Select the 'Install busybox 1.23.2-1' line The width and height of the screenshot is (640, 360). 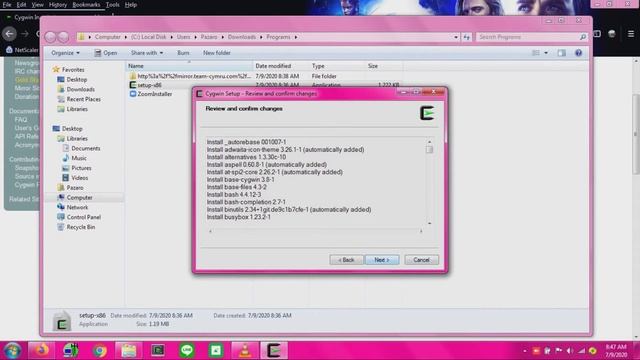click(239, 217)
